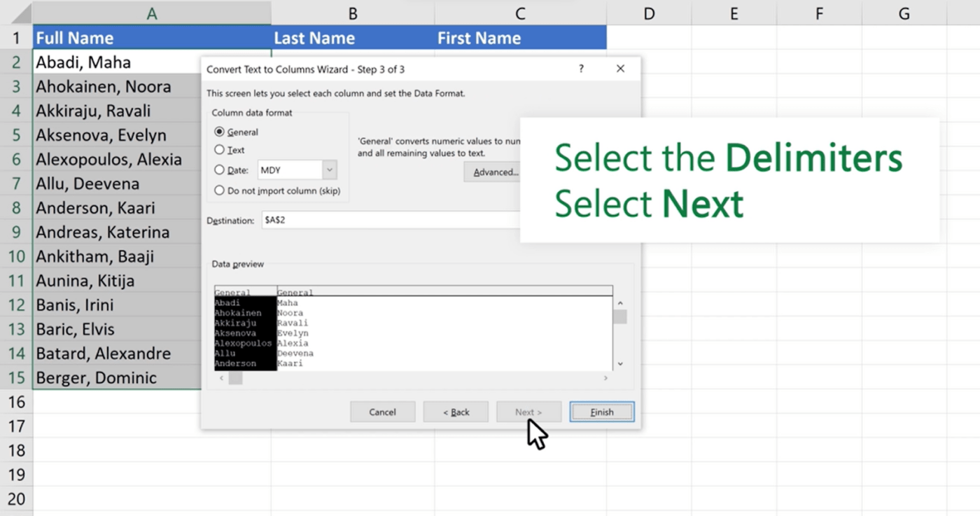980x516 pixels.
Task: Select column A header
Action: coord(152,13)
